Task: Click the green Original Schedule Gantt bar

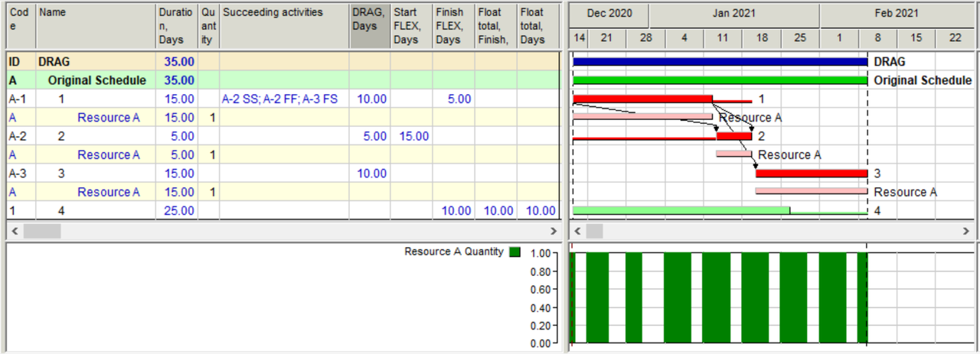Action: (720, 80)
